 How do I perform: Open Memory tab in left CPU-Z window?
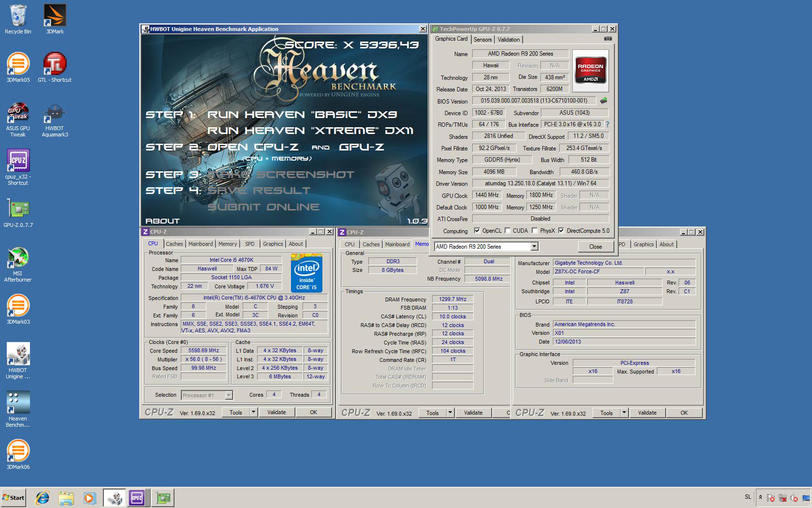(x=228, y=244)
